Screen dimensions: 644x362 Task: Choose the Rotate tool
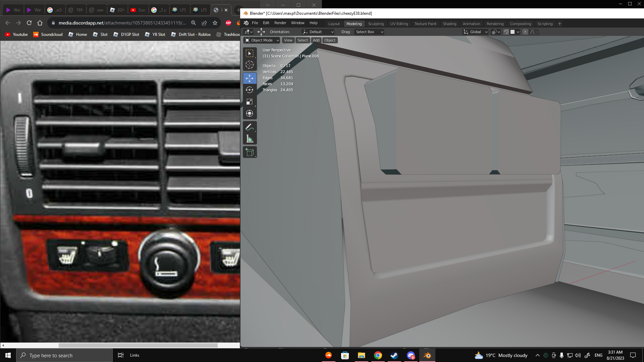click(x=250, y=90)
